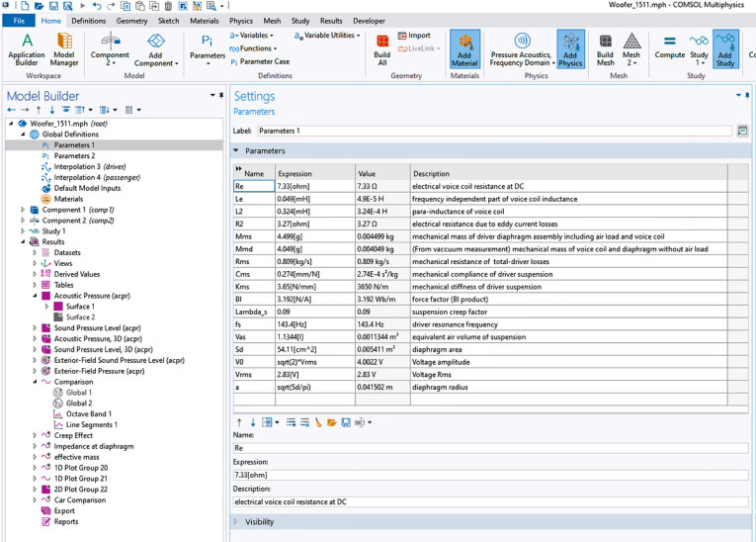756x542 pixels.
Task: Click the Label input field
Action: [x=494, y=131]
